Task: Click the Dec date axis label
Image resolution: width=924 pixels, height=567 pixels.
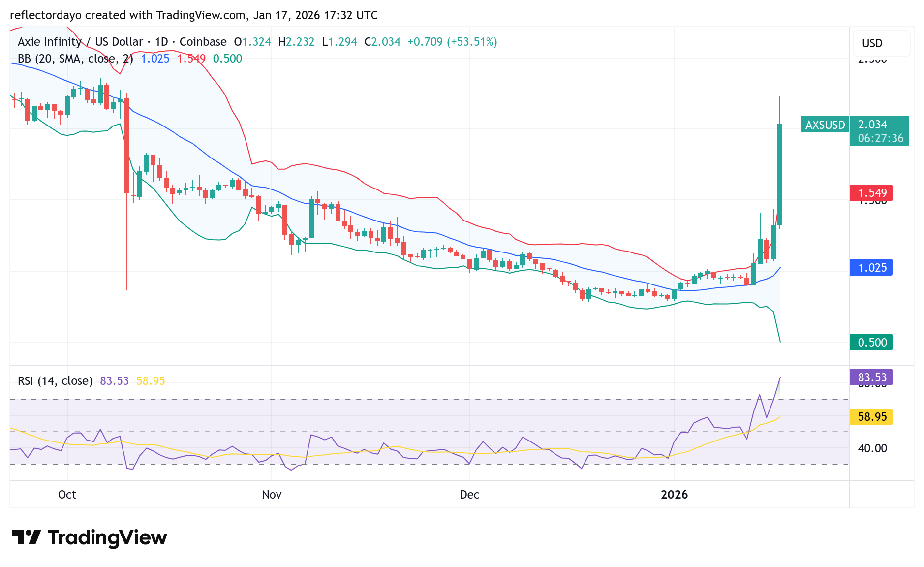Action: tap(469, 495)
